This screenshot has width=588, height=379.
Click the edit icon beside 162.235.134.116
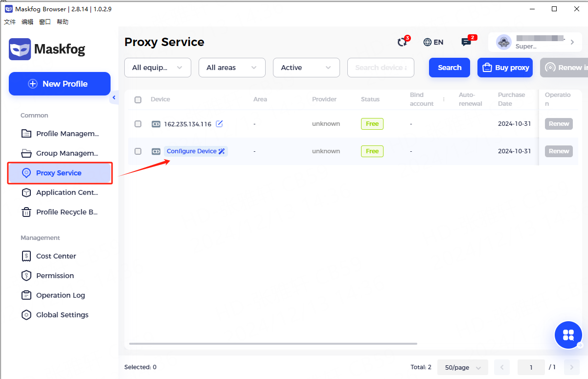[219, 124]
